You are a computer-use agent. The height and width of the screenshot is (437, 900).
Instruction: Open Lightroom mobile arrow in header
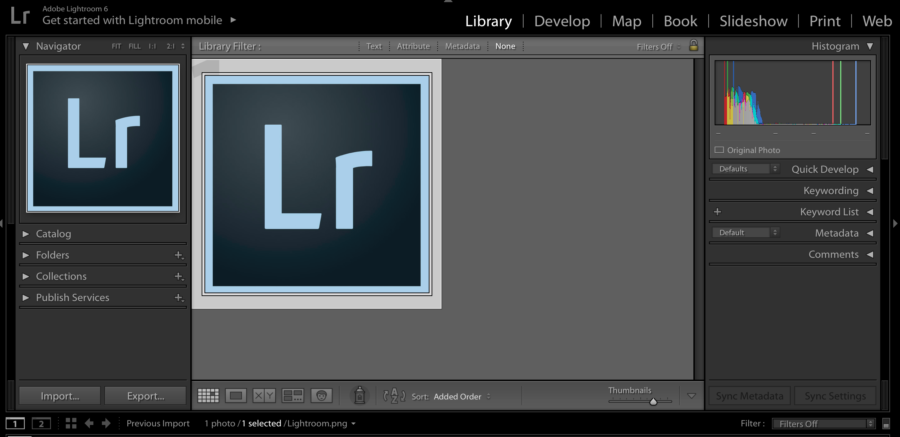[x=233, y=20]
